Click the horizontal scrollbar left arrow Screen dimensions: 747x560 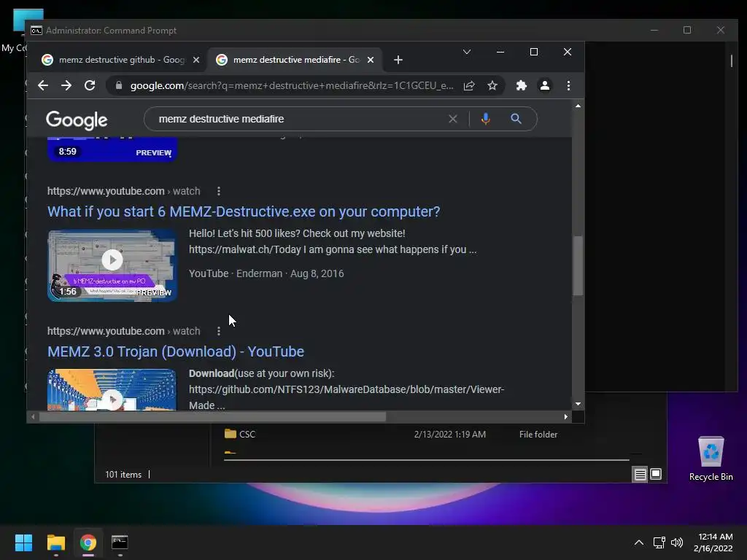(x=33, y=416)
